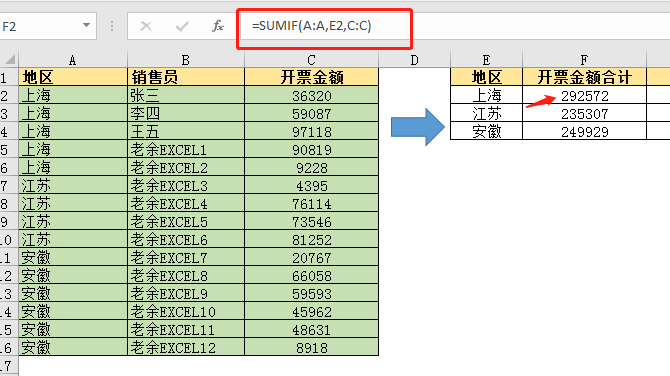Select the cell containing 老余EXCEL5
The height and width of the screenshot is (376, 670).
click(186, 221)
